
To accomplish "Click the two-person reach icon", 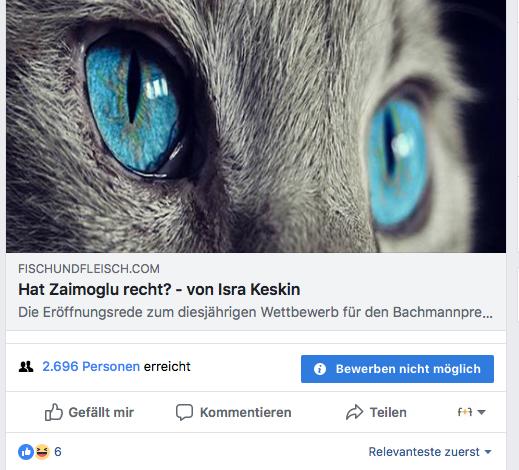I will tap(26, 367).
